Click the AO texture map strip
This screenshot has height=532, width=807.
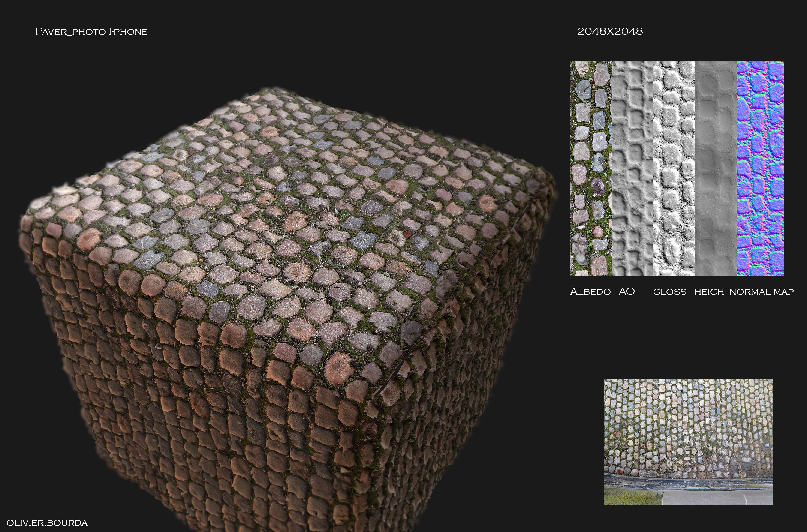click(x=632, y=168)
